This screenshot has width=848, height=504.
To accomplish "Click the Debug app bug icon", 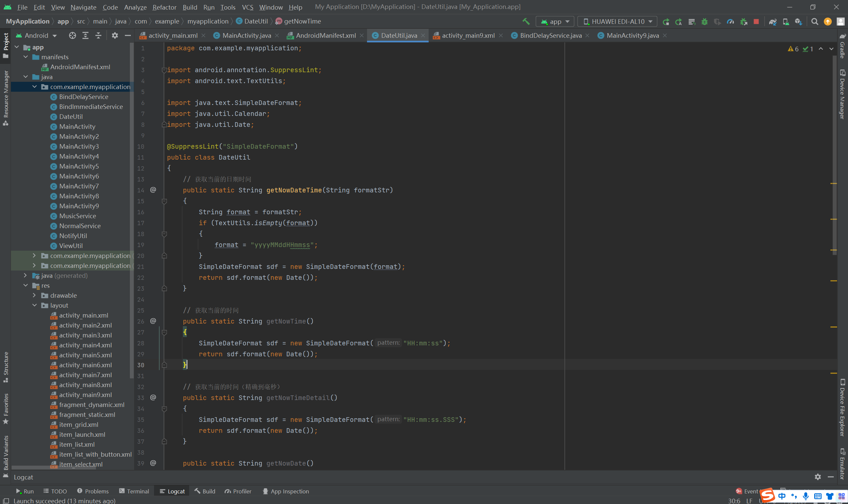I will coord(704,22).
